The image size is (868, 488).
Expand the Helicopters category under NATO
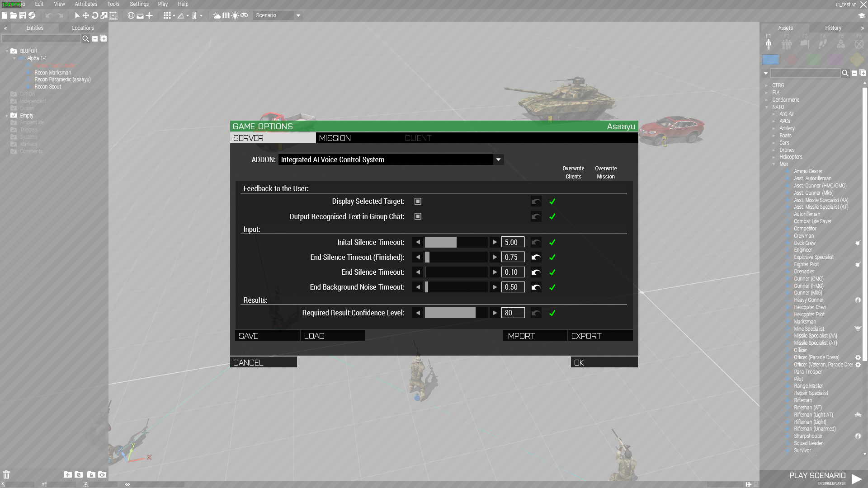(x=774, y=157)
